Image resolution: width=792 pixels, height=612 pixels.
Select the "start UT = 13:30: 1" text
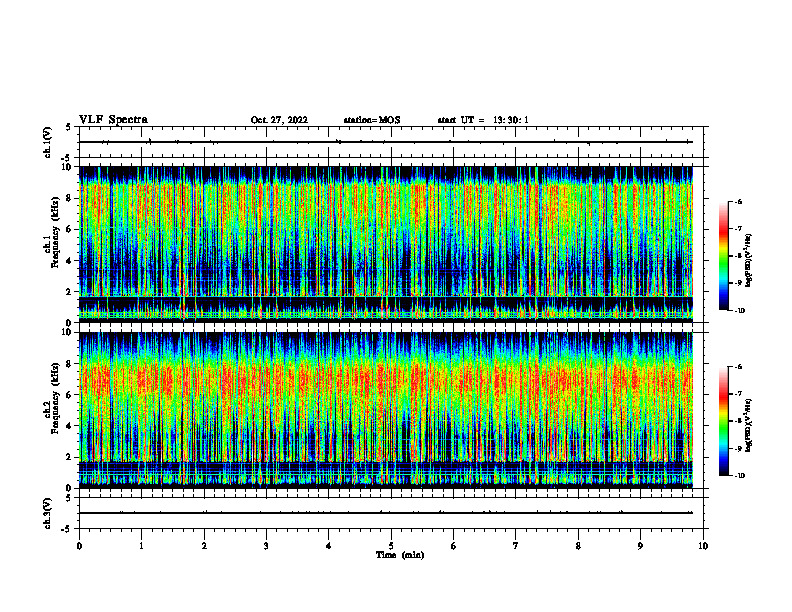483,120
